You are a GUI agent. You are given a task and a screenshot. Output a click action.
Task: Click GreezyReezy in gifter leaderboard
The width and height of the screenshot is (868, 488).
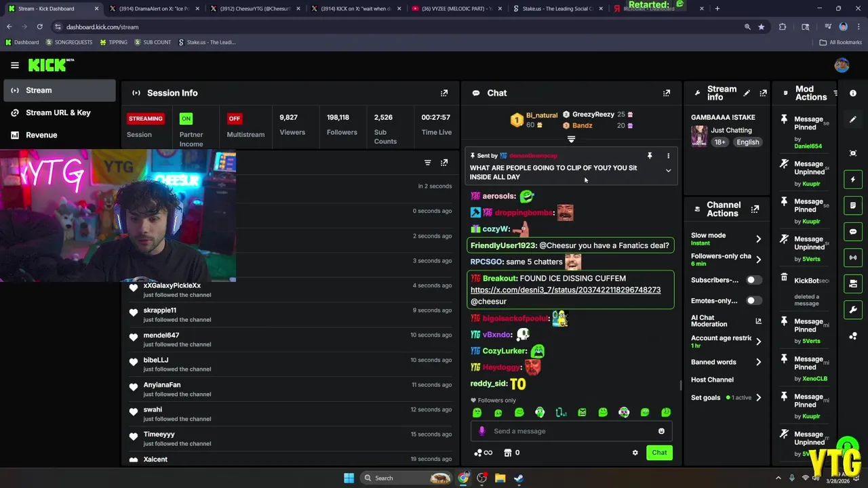pos(593,115)
